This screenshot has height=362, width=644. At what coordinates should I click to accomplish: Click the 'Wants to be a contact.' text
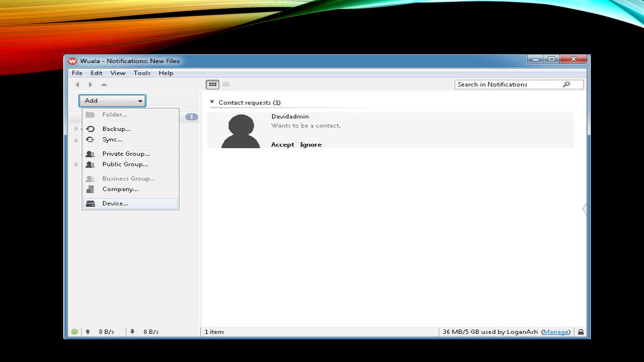tap(306, 126)
